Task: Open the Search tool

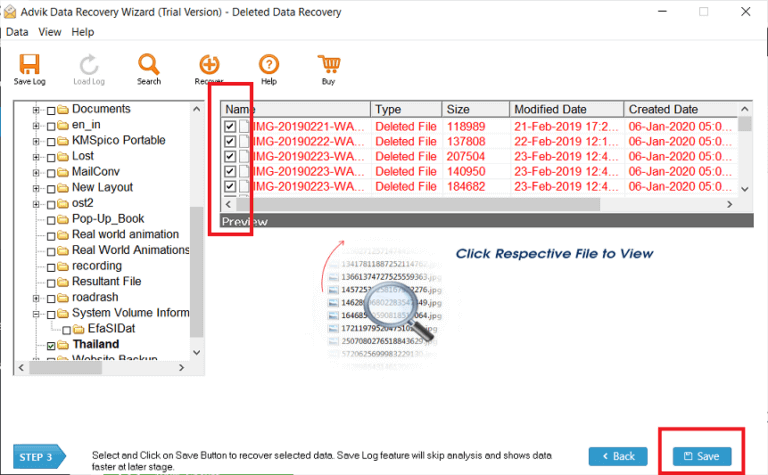Action: pos(149,65)
